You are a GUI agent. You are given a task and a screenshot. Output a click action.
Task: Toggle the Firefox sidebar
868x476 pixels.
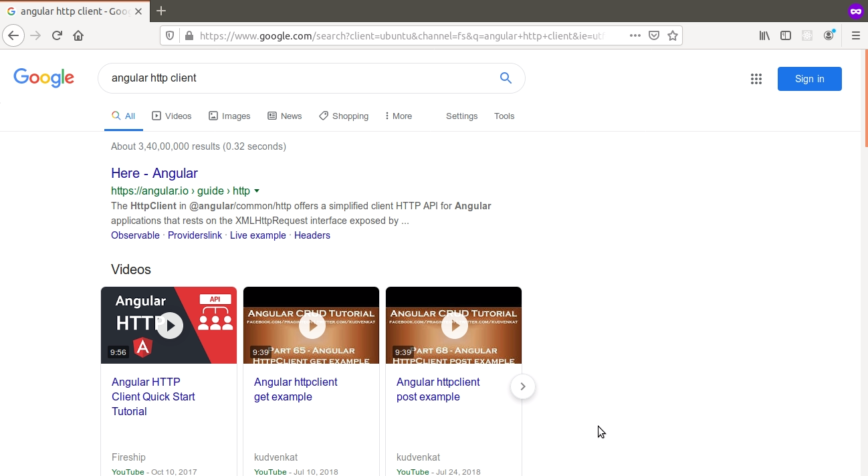point(785,35)
